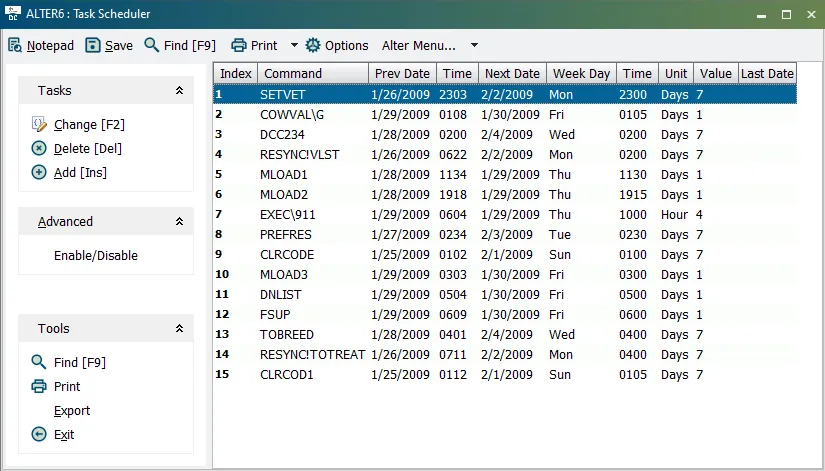Open the Print dropdown arrow

294,45
